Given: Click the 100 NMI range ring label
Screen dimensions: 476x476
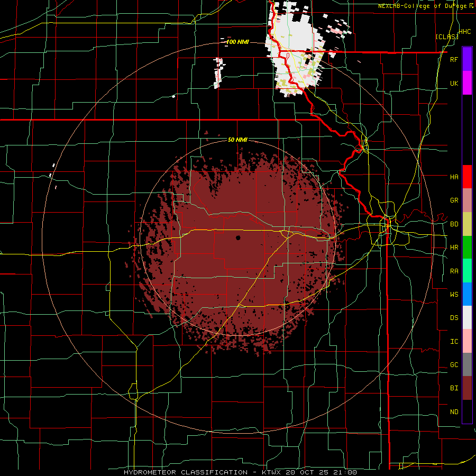Looking at the screenshot, I should (237, 42).
